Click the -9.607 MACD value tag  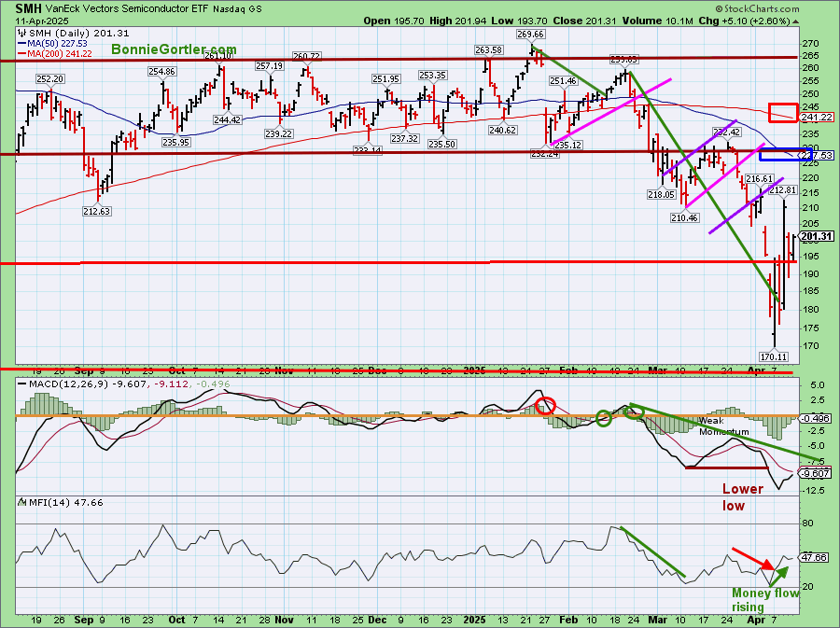point(816,473)
